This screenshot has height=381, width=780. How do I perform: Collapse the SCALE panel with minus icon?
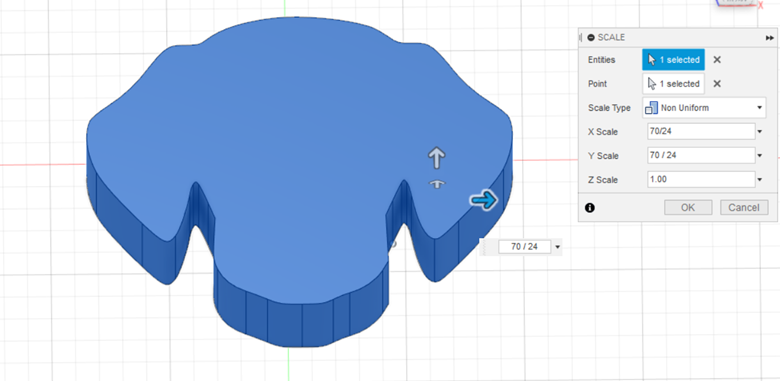coord(591,37)
